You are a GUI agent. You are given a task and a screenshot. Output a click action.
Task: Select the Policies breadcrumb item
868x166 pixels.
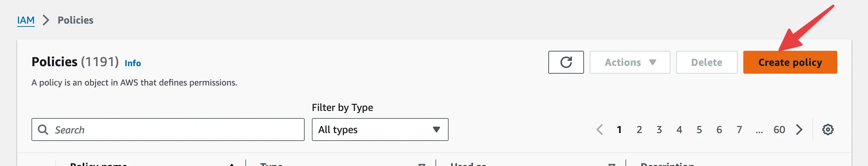tap(76, 20)
